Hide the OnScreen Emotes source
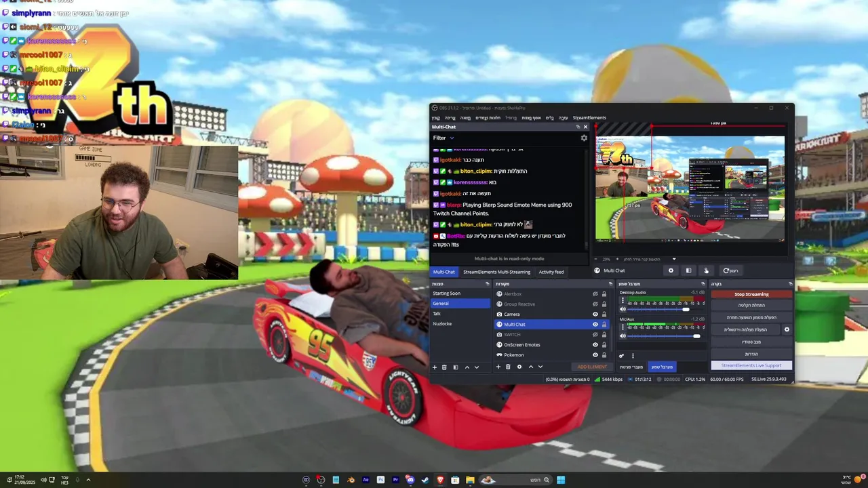The width and height of the screenshot is (868, 488). 595,345
